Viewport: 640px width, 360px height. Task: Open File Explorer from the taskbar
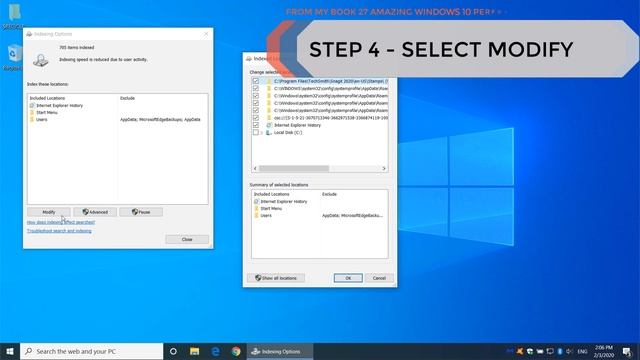(194, 351)
